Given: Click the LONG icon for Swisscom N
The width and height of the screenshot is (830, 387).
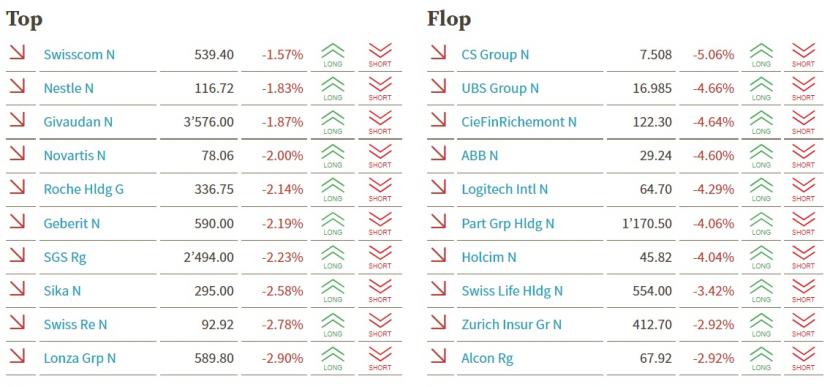Looking at the screenshot, I should [332, 55].
